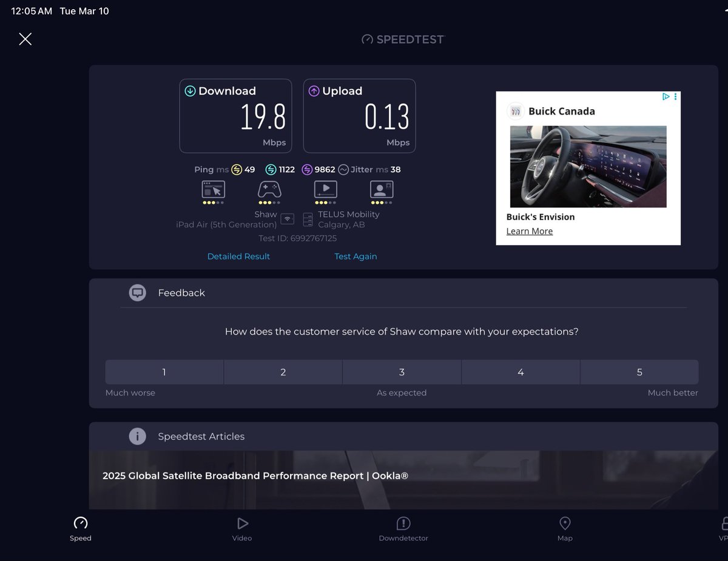Open the gaming controller rating icon
728x561 pixels.
point(269,189)
